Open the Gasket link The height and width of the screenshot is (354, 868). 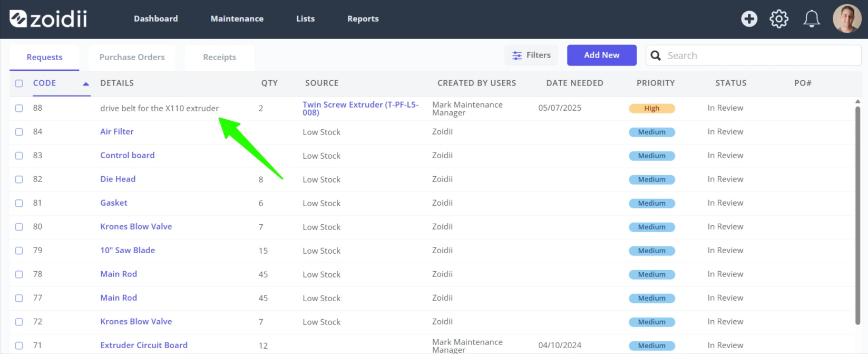pos(114,203)
